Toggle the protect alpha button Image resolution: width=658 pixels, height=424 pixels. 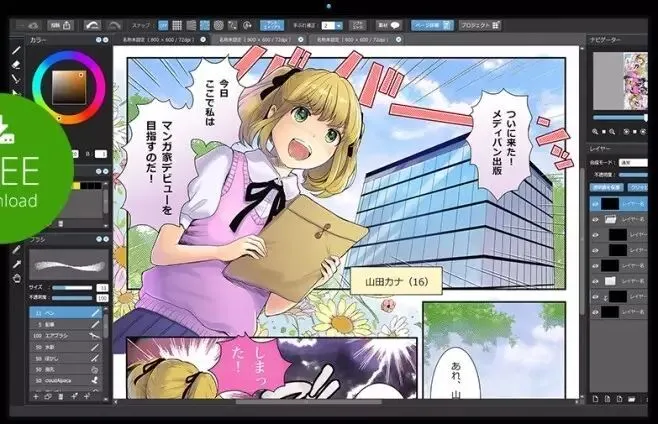[607, 188]
